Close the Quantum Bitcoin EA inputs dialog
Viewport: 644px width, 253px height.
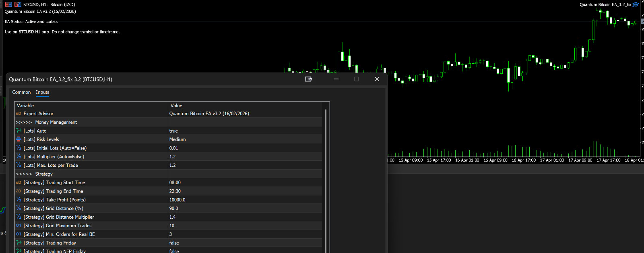coord(377,79)
